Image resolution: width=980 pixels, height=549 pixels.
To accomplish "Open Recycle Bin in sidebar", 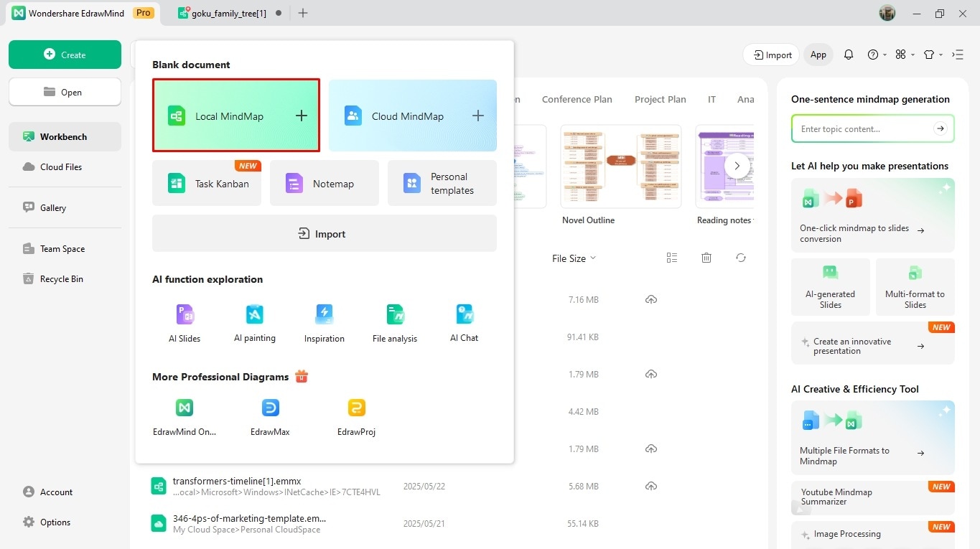I will tap(65, 278).
